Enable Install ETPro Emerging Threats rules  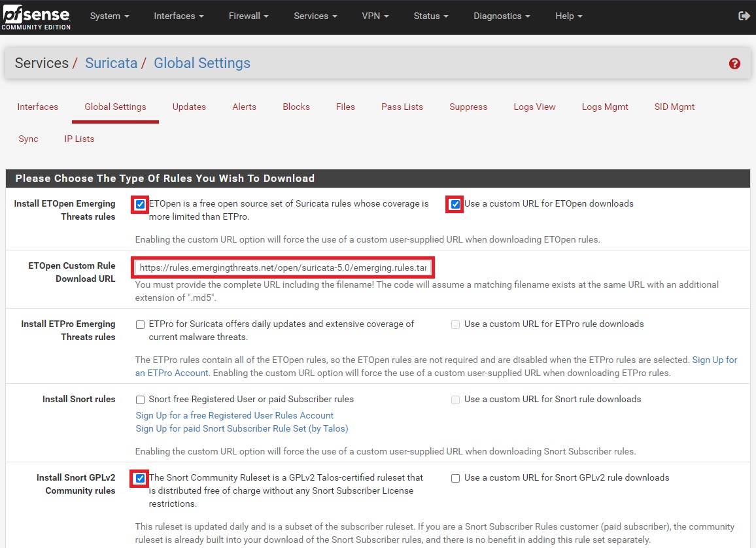[140, 325]
